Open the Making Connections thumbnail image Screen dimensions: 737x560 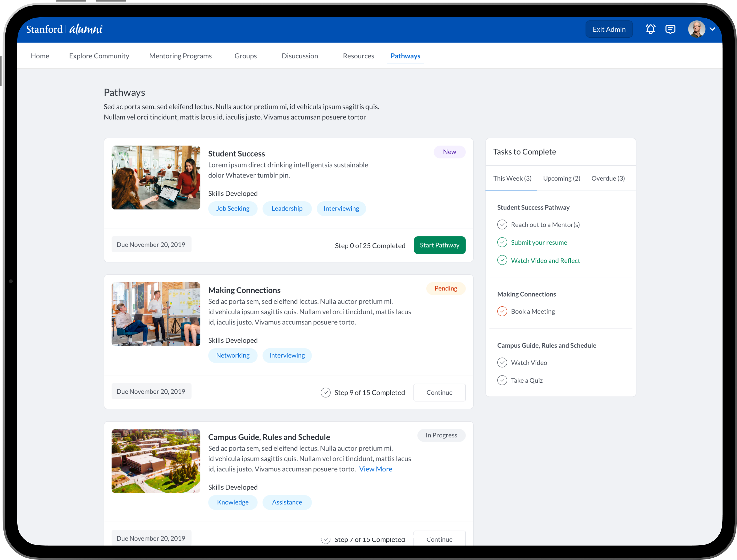tap(156, 314)
